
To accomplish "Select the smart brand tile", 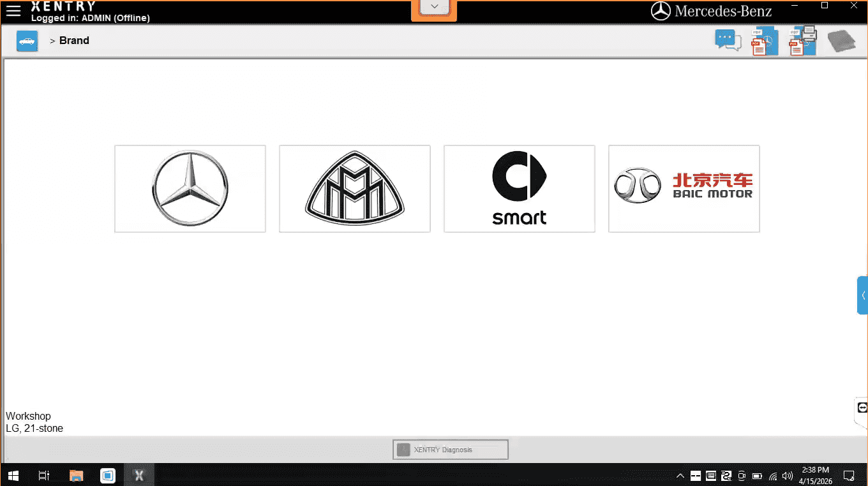I will pos(520,189).
